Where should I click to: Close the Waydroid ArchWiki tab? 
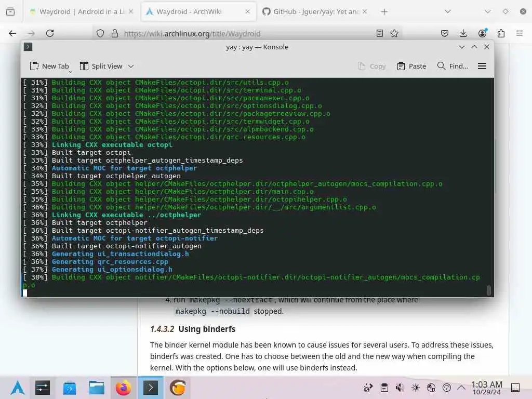pyautogui.click(x=248, y=11)
